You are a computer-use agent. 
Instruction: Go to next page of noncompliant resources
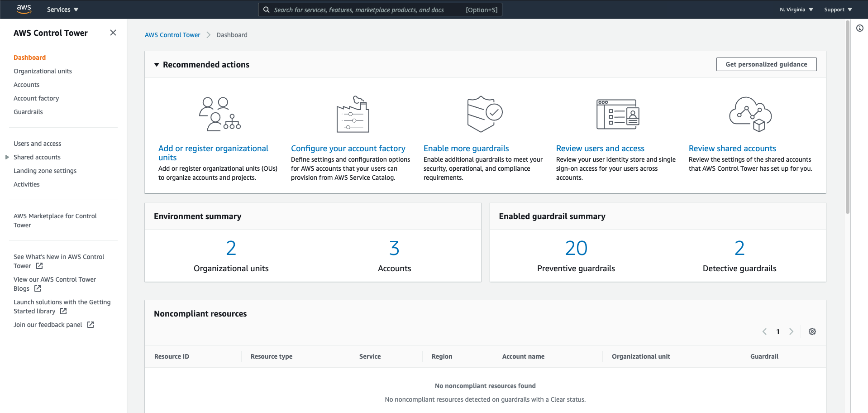[791, 331]
